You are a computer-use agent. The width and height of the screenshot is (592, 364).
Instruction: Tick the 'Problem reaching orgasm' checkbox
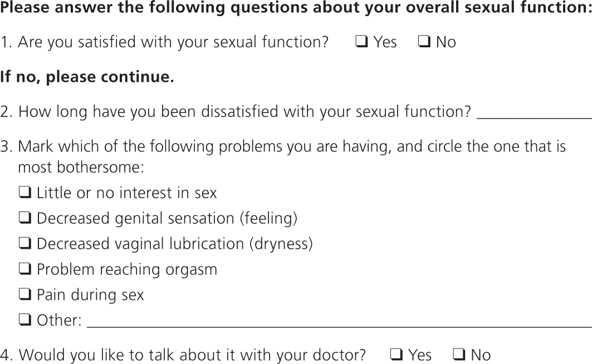(25, 270)
